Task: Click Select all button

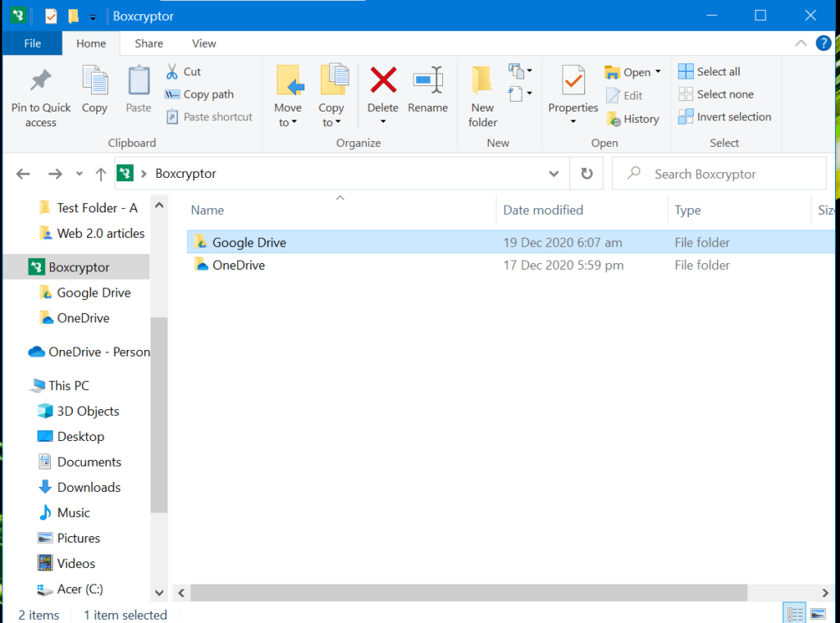Action: click(x=710, y=71)
